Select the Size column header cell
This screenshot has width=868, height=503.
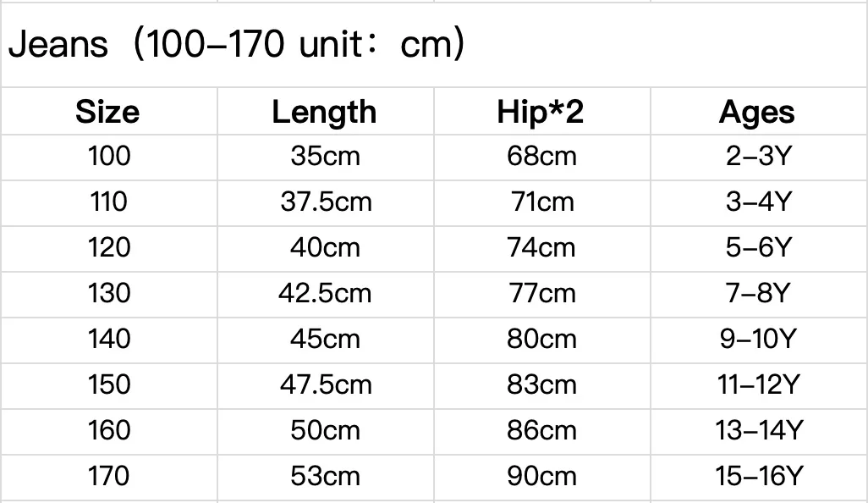click(107, 112)
